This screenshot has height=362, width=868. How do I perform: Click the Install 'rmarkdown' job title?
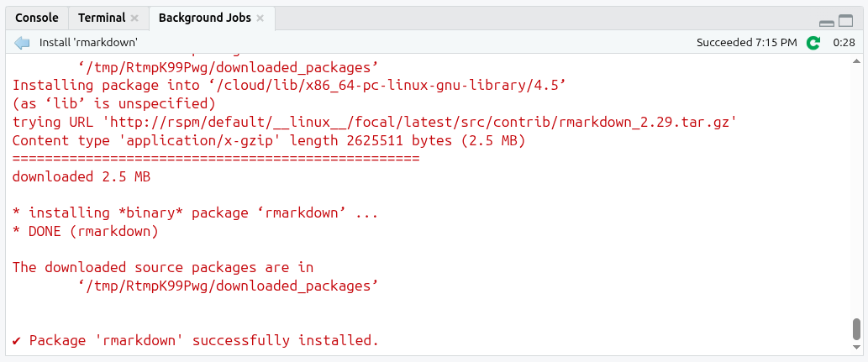click(88, 42)
